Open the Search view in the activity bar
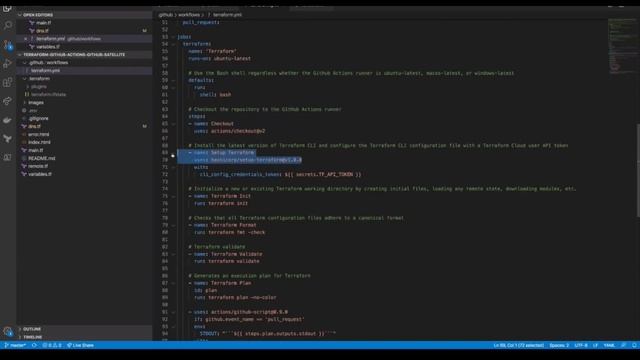Image resolution: width=640 pixels, height=360 pixels. [8, 25]
